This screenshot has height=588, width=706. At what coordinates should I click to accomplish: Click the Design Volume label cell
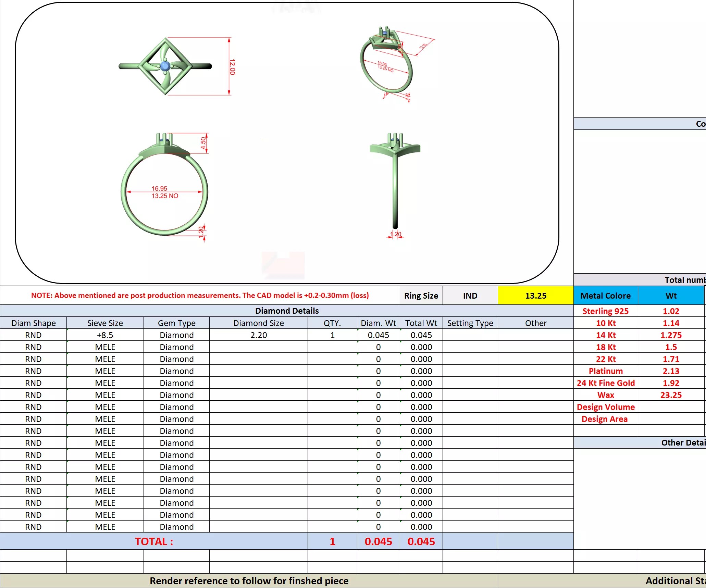coord(605,407)
